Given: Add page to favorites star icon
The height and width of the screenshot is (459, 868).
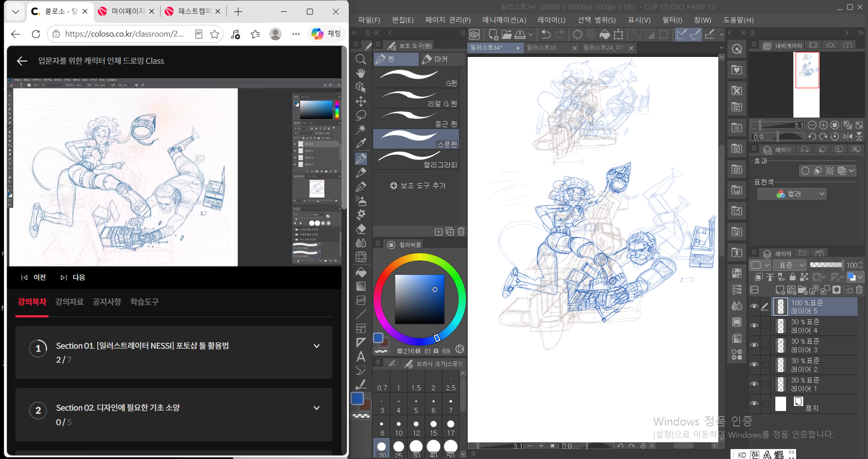Looking at the screenshot, I should coord(214,34).
